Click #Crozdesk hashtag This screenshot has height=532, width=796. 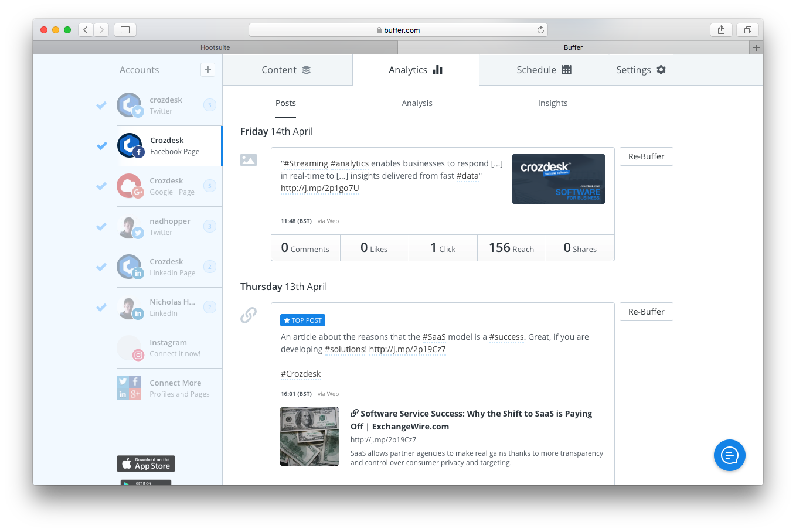(301, 374)
